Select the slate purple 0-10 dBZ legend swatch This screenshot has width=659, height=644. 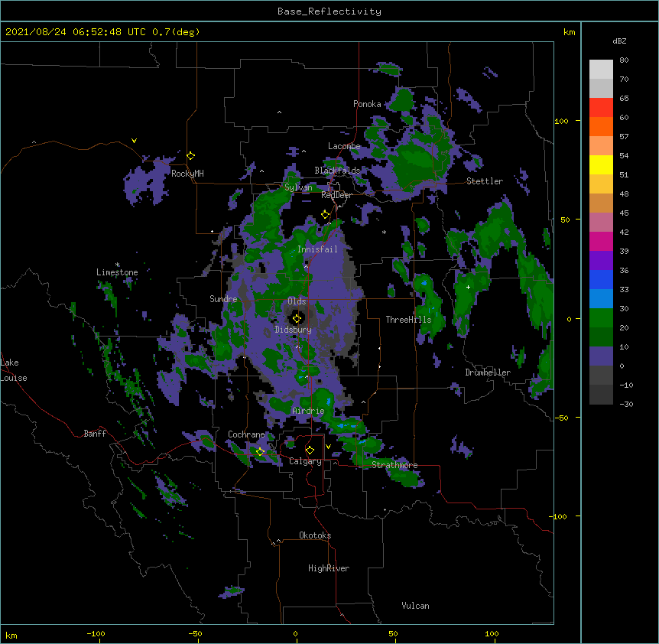(x=601, y=356)
